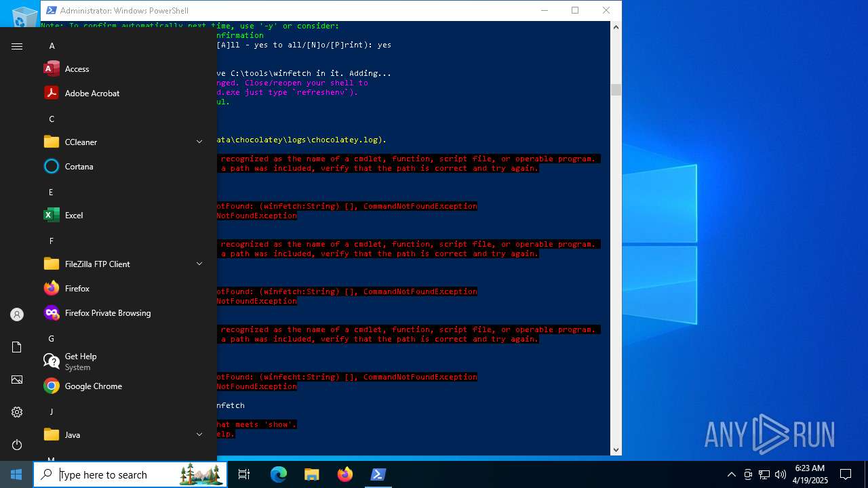This screenshot has height=488, width=868.
Task: Open Excel from the Start menu
Action: click(125, 216)
